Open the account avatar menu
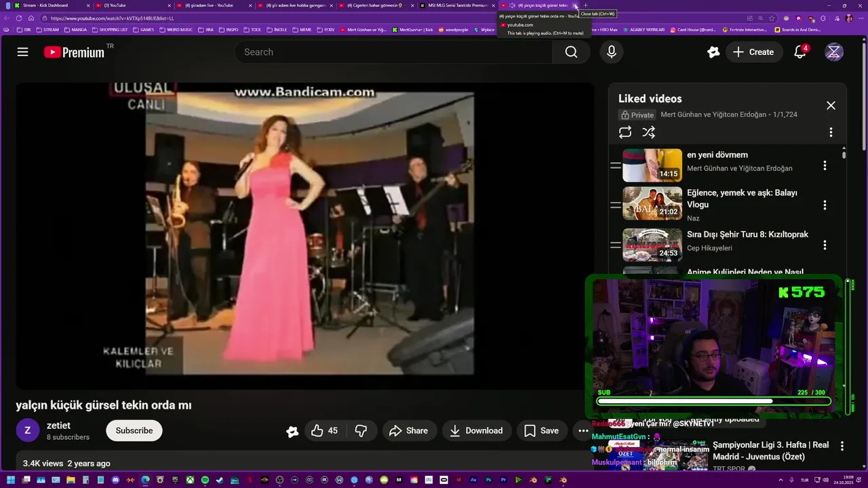Image resolution: width=868 pixels, height=488 pixels. pos(834,52)
